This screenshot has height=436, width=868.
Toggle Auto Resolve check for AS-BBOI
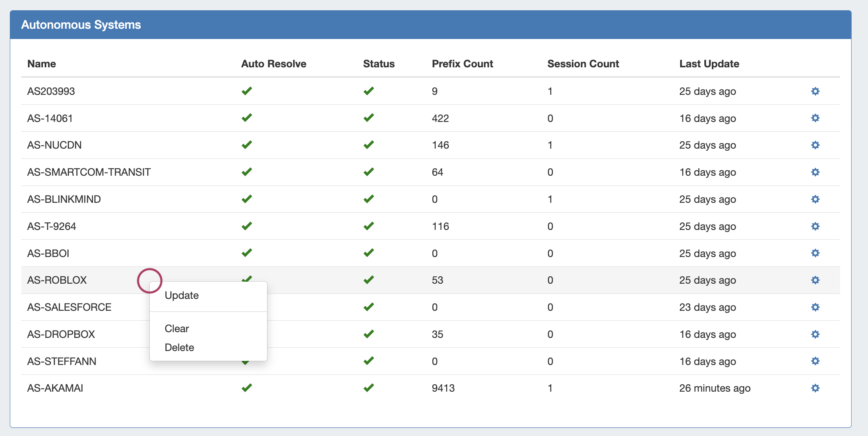point(247,253)
